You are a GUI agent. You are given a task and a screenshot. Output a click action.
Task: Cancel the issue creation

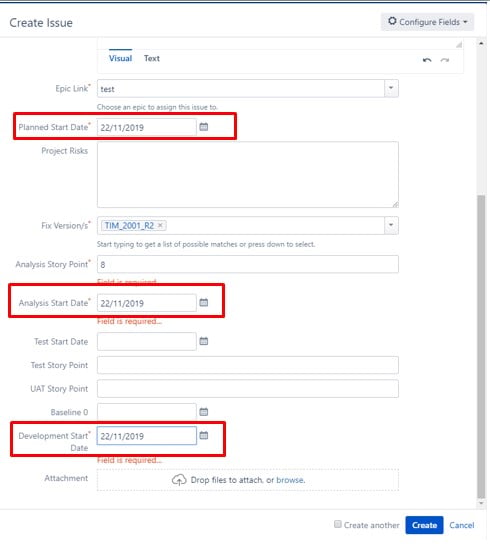pyautogui.click(x=462, y=525)
